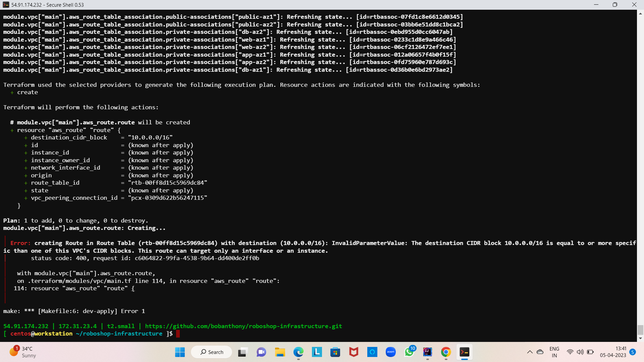
Task: Launch IntelliJ IDEA from the taskbar
Action: [427, 352]
